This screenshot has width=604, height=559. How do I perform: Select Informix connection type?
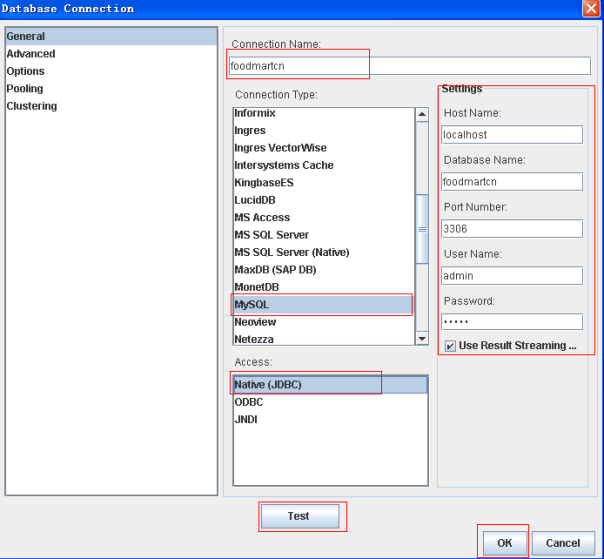[324, 113]
